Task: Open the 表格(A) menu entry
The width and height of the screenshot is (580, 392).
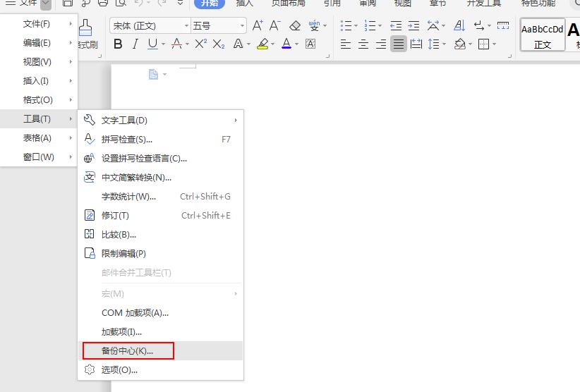Action: pos(39,138)
